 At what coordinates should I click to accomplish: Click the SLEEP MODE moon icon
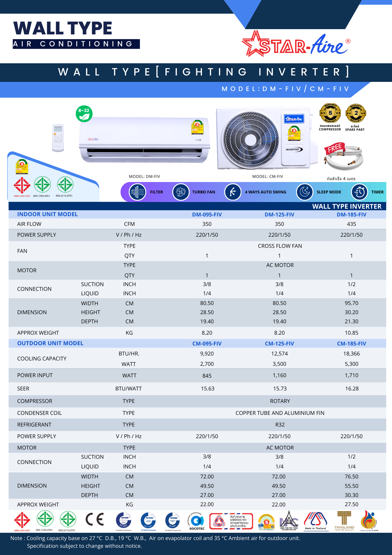304,192
